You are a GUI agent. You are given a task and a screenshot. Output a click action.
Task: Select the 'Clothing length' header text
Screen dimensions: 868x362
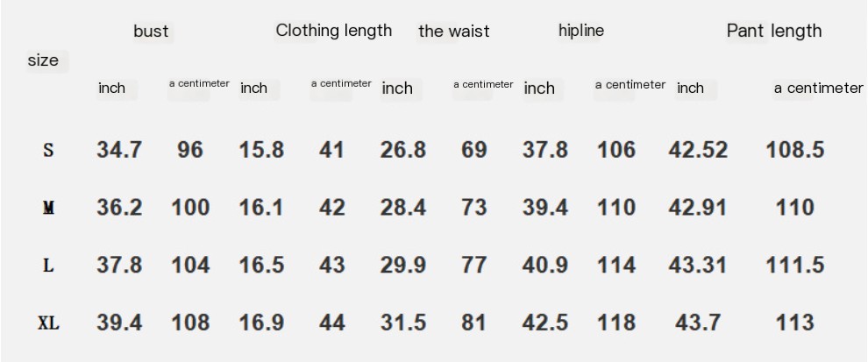click(x=334, y=31)
